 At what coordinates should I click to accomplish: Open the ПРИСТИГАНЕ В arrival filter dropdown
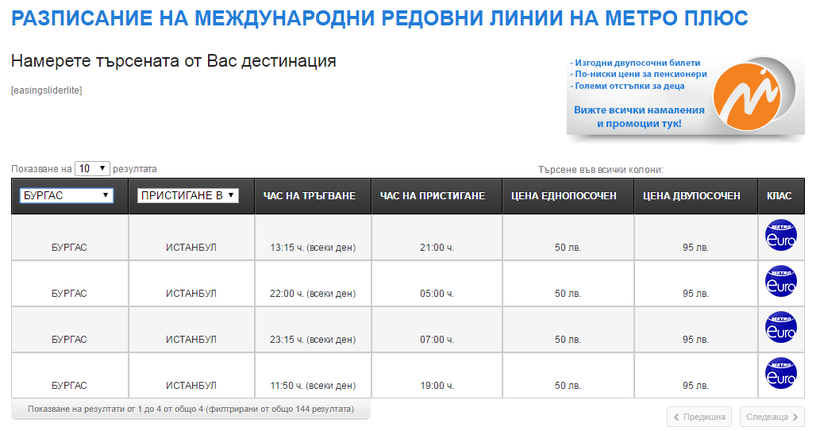tap(188, 196)
